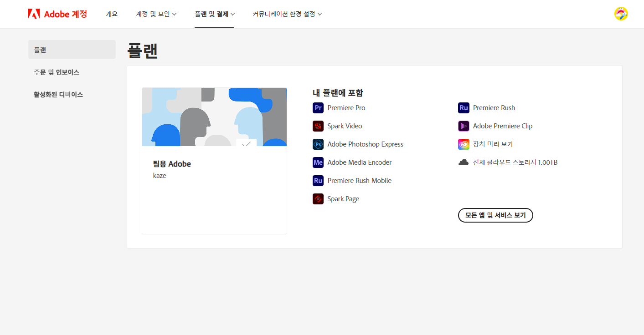Screen dimensions: 644x335
Task: Click the Premiere Rush app icon
Action: tap(464, 108)
